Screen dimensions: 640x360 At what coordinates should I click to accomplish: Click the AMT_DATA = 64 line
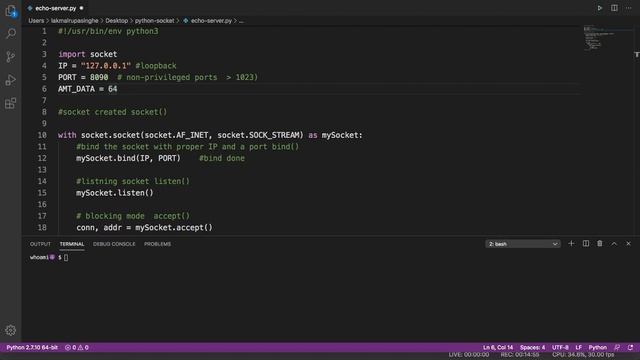tap(87, 89)
